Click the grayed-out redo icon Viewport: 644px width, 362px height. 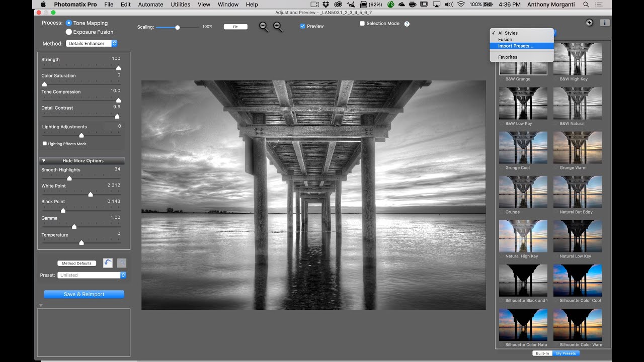121,263
